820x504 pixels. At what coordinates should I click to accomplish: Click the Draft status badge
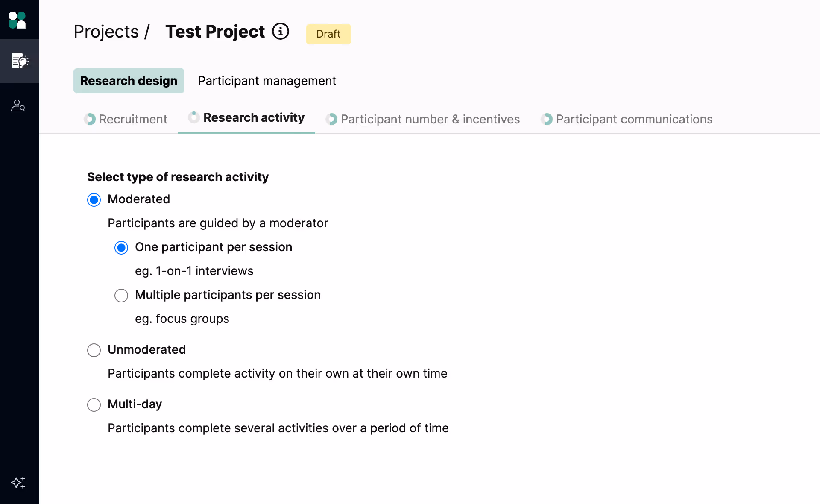tap(328, 34)
